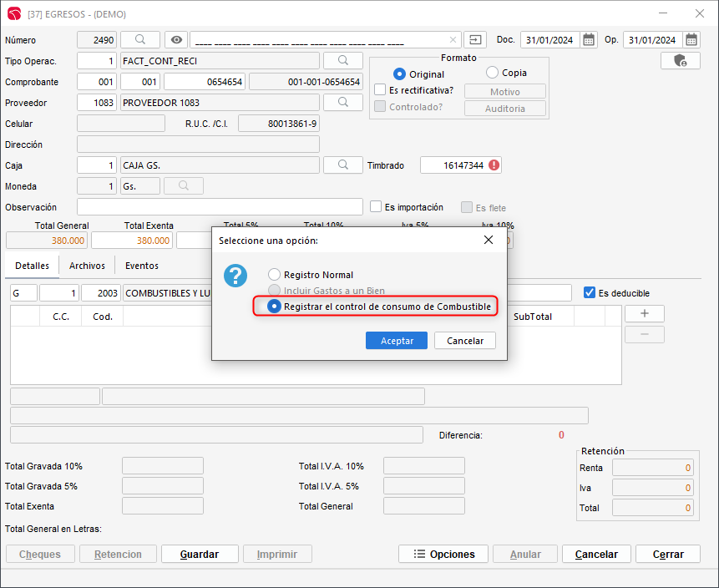
Task: Check the Es rectificativa? checkbox
Action: pos(380,90)
